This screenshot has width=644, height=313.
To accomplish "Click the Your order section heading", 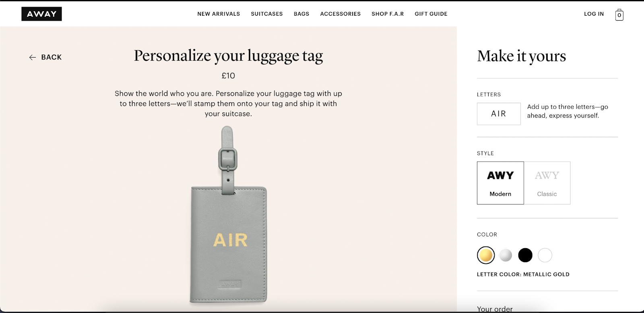I will point(495,309).
